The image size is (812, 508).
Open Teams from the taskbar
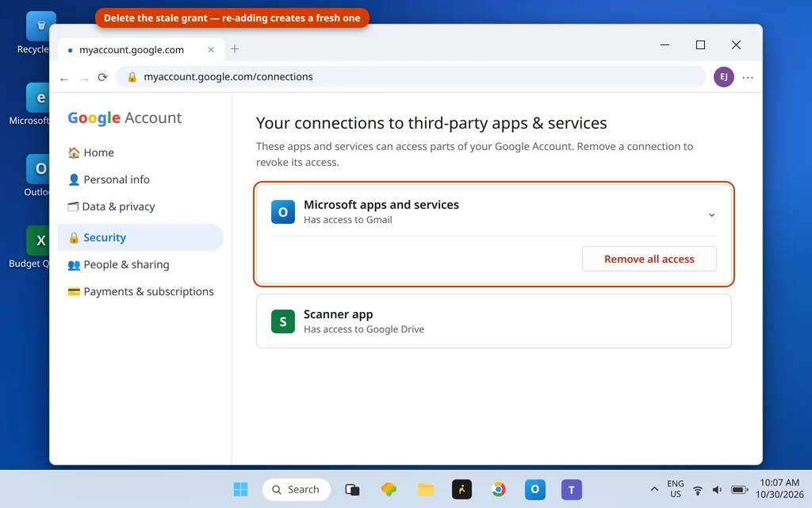(572, 489)
